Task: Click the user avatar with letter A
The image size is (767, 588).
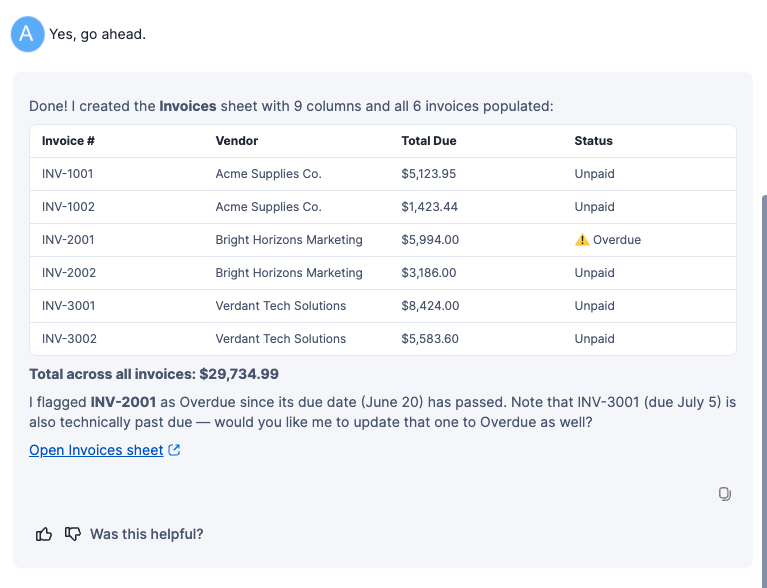Action: click(x=27, y=34)
